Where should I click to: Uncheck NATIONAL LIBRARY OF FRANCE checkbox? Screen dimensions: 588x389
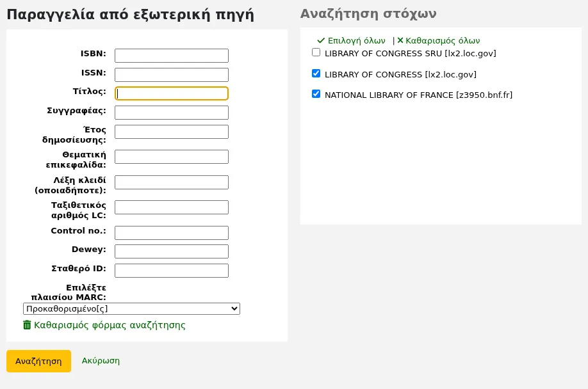316,94
